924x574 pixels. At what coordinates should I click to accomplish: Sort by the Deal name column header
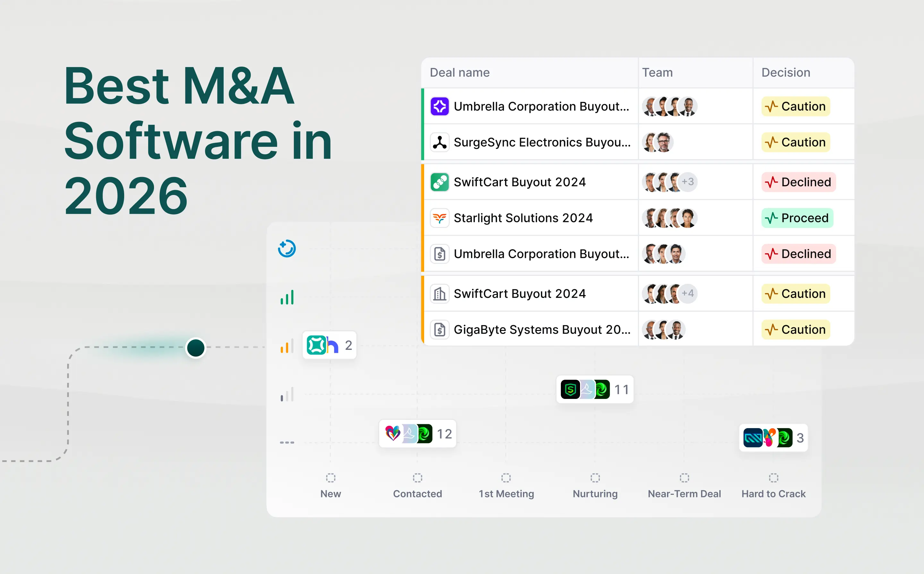tap(459, 72)
